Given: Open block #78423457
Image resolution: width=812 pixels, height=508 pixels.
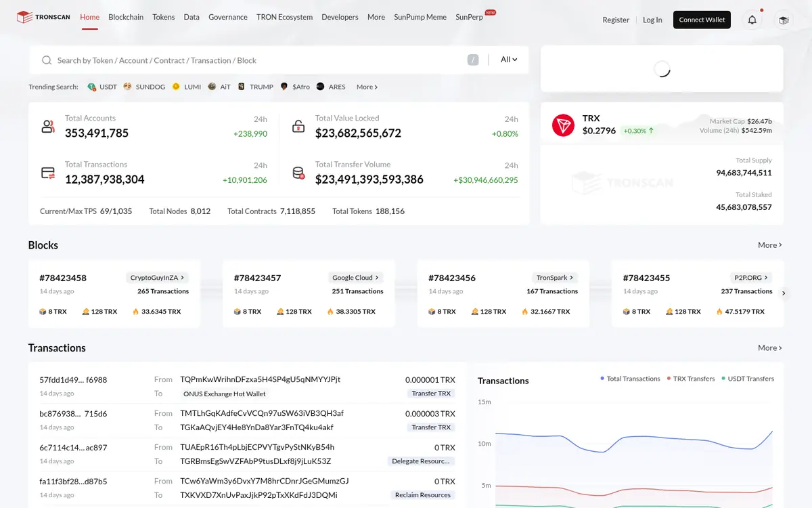Looking at the screenshot, I should tap(257, 278).
